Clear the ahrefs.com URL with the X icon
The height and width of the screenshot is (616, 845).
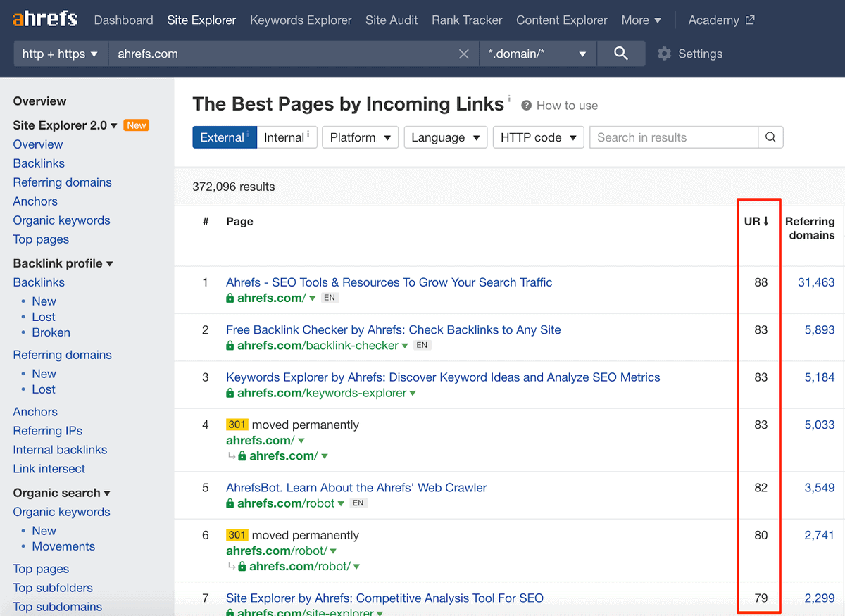[x=463, y=54]
